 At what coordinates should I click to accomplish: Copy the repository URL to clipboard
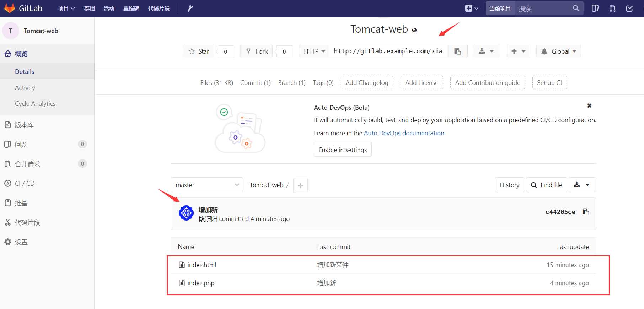pos(457,51)
